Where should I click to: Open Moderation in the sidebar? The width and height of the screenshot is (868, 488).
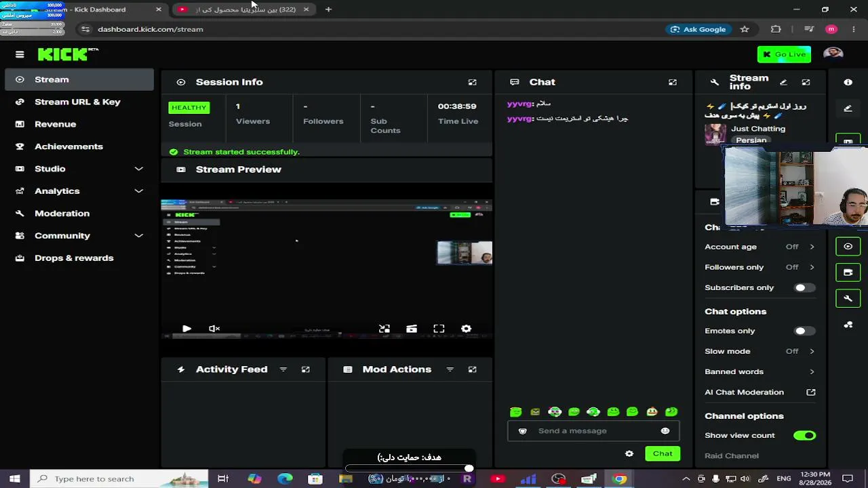(80, 213)
